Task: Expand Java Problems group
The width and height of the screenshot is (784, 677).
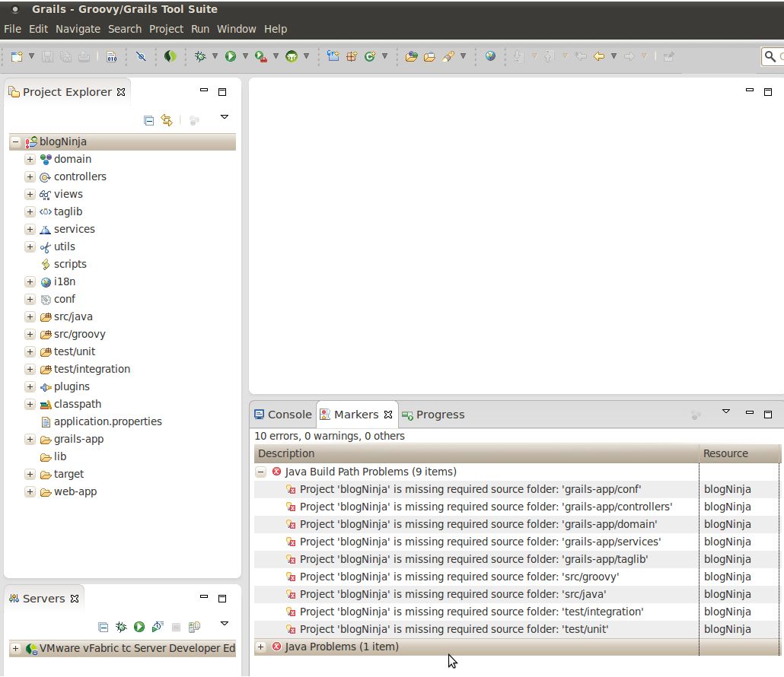Action: click(260, 647)
